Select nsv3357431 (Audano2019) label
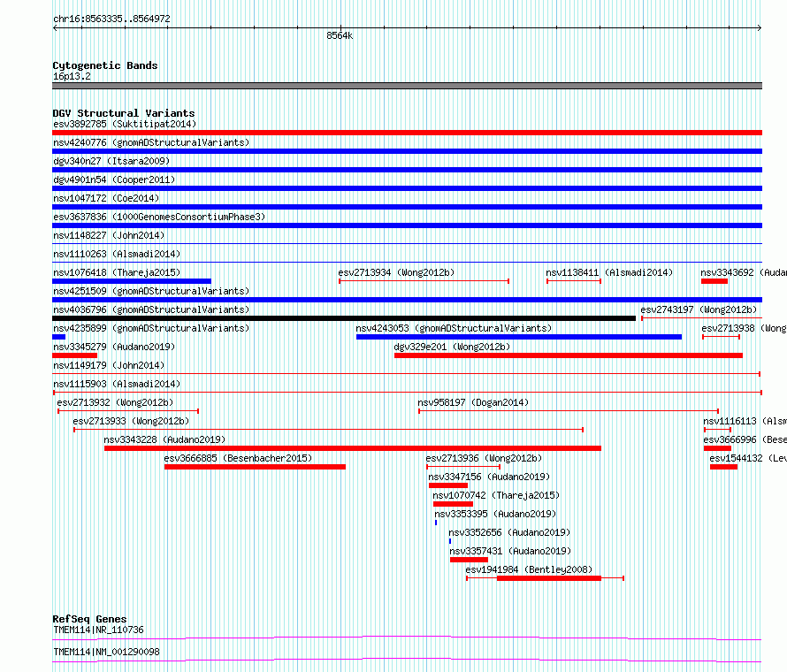This screenshot has height=672, width=787. click(x=510, y=551)
